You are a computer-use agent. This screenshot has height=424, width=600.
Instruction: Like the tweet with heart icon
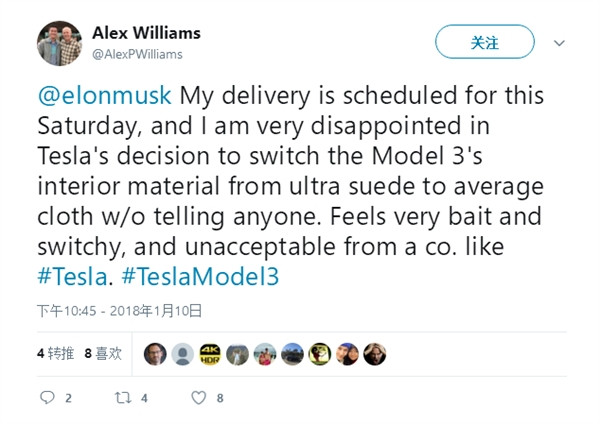tap(199, 398)
